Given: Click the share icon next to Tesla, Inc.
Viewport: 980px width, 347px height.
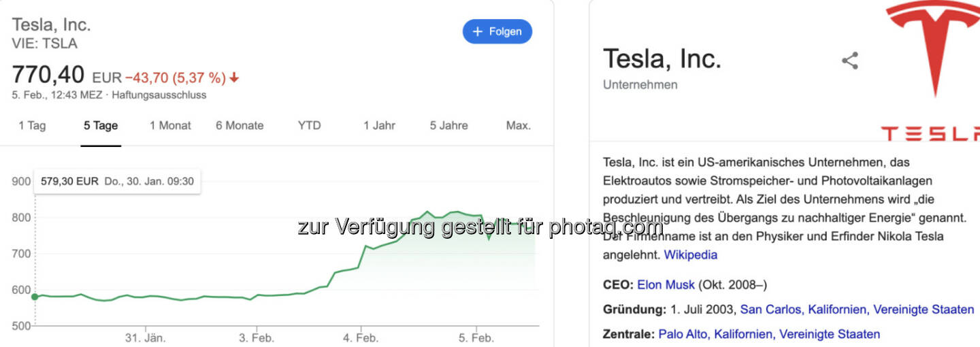Looking at the screenshot, I should coord(849,61).
